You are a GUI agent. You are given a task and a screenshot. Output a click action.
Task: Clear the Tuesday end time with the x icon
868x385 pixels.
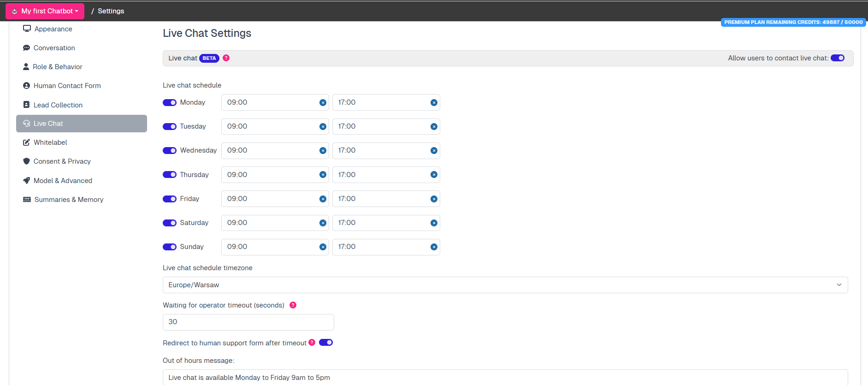[434, 127]
